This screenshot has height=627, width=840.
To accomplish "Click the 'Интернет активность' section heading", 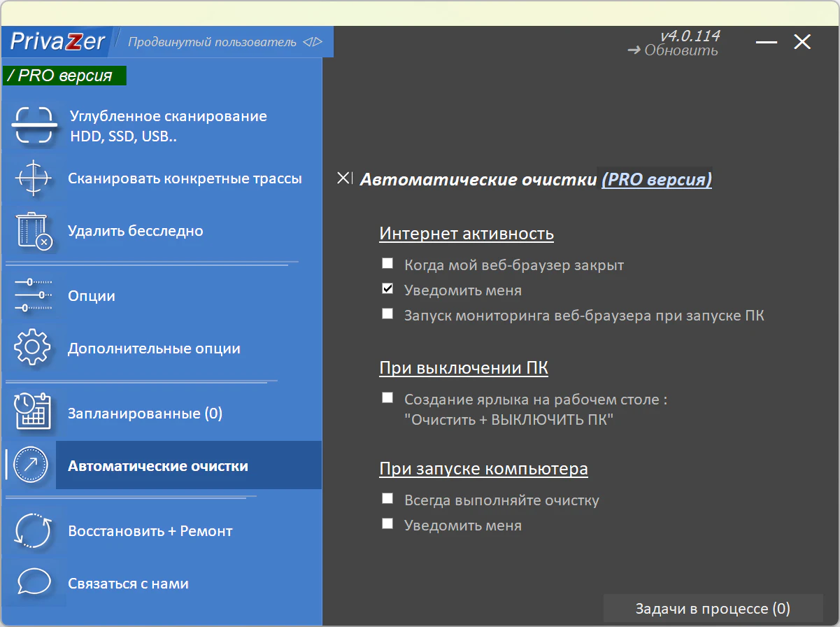I will pos(467,234).
